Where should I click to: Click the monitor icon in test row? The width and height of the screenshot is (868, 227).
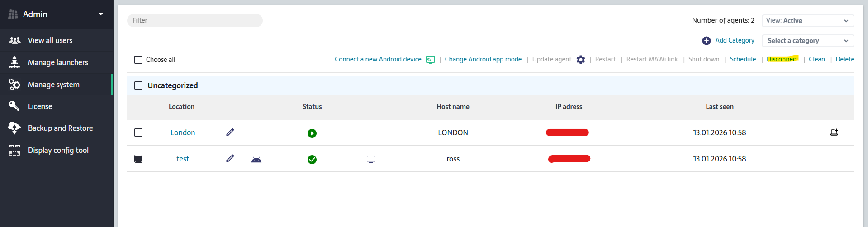[371, 159]
